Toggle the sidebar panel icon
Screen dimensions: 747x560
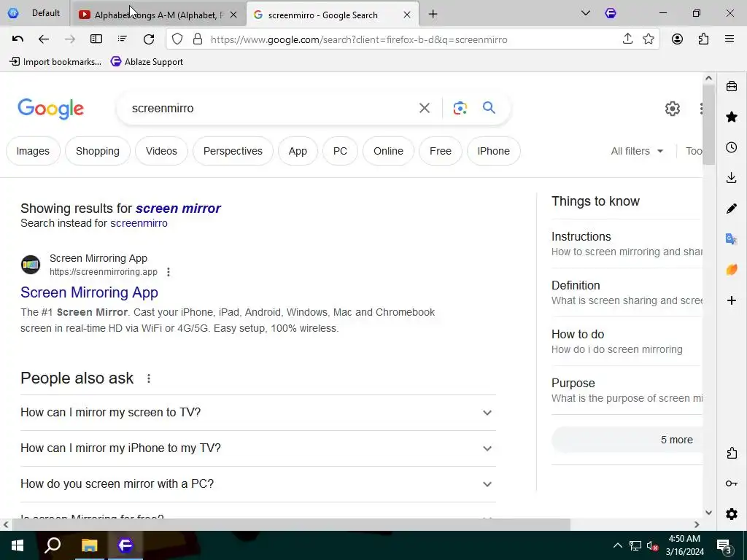coord(96,39)
